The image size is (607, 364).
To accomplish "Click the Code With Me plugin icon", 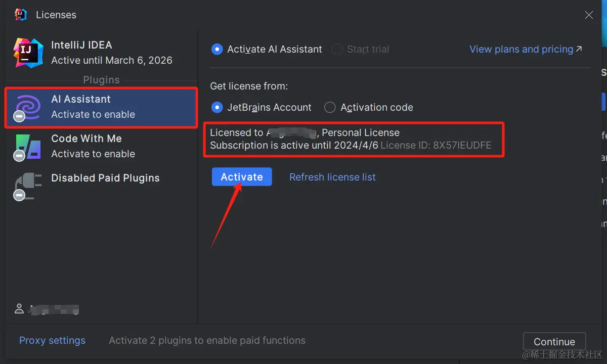I will (x=27, y=147).
